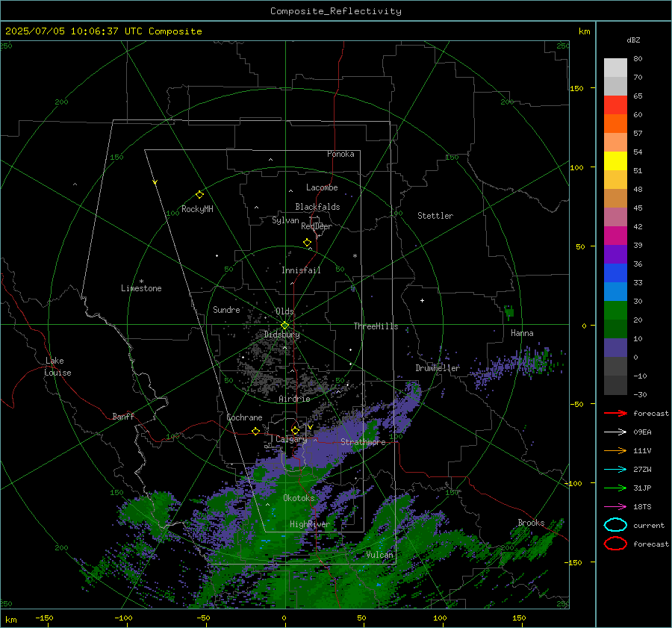The width and height of the screenshot is (672, 628).
Task: Click the Ponoka city label
Action: (x=340, y=154)
